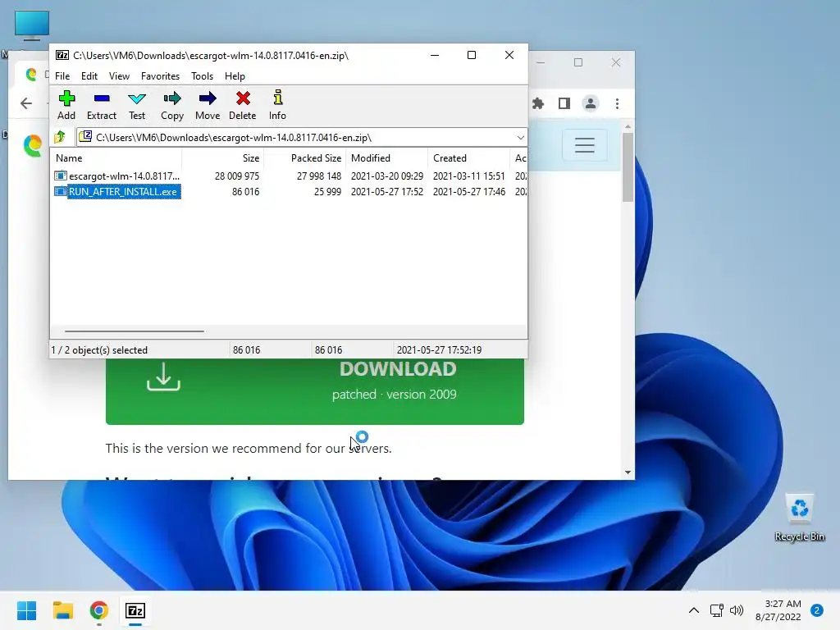
Task: Toggle Chrome side panel icon
Action: pyautogui.click(x=564, y=103)
